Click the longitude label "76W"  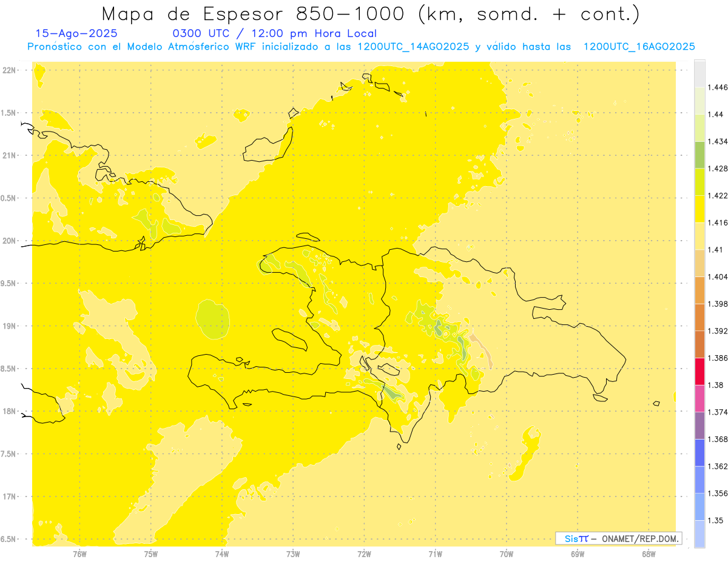click(79, 554)
